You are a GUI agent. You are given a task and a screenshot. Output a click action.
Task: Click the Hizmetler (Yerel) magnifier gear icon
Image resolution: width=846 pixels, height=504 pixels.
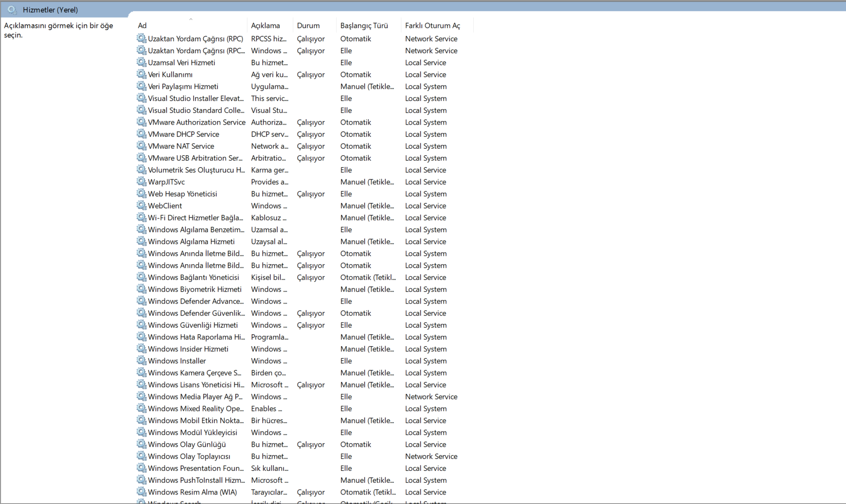coord(12,10)
